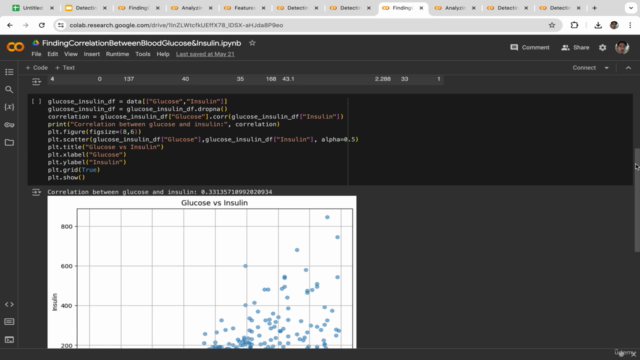Run the glucose insulin code cell
The width and height of the screenshot is (640, 360).
point(36,101)
